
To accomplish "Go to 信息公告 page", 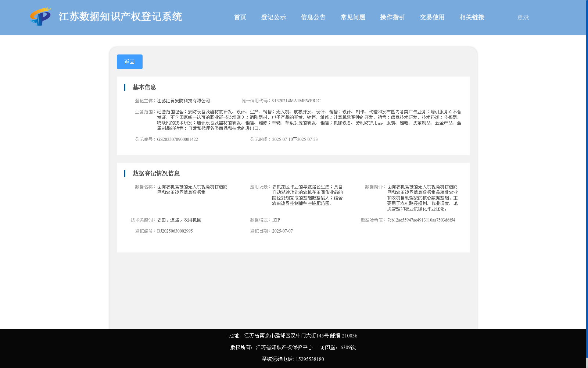I will pos(313,17).
